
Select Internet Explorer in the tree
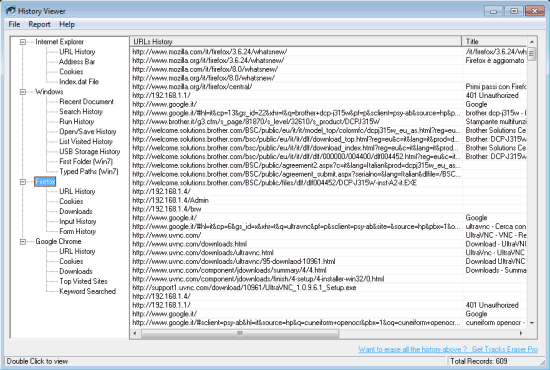[x=59, y=42]
